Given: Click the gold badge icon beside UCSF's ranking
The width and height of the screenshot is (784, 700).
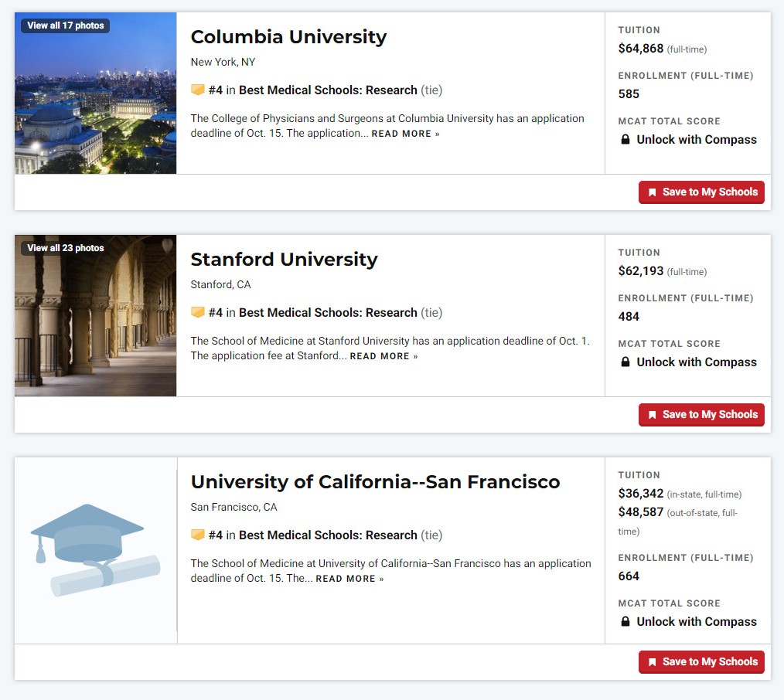Looking at the screenshot, I should [x=197, y=535].
